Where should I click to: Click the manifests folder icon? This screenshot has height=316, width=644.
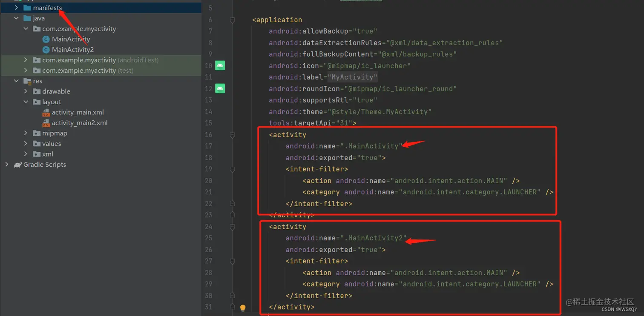coord(27,8)
